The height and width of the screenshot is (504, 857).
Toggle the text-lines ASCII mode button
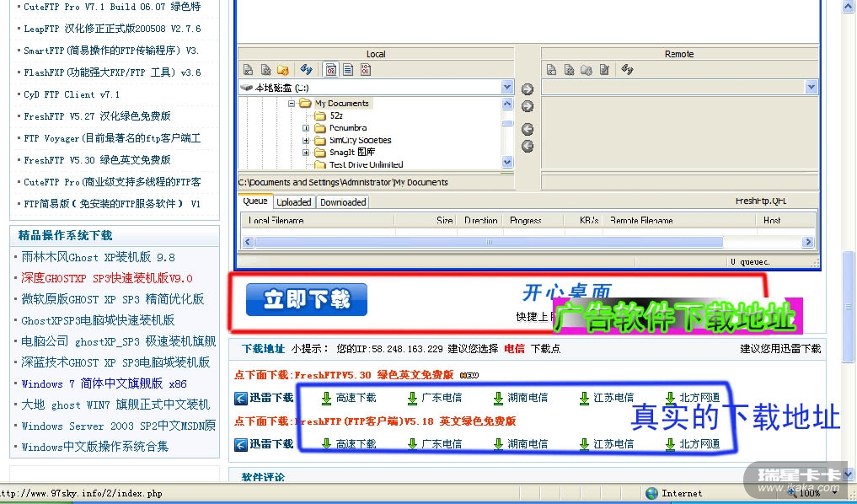click(x=348, y=69)
